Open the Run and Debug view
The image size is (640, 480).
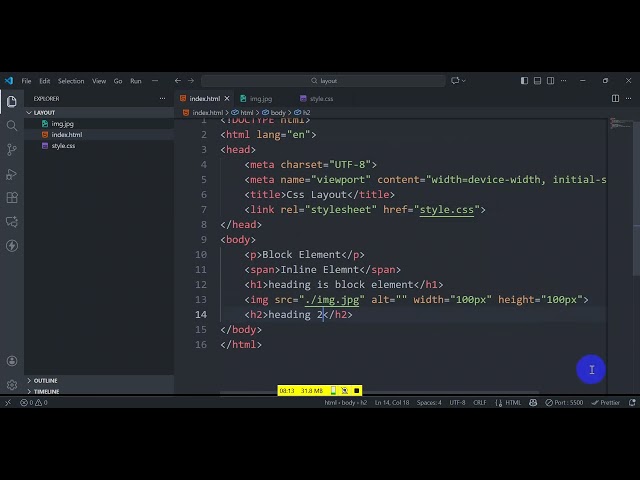12,174
